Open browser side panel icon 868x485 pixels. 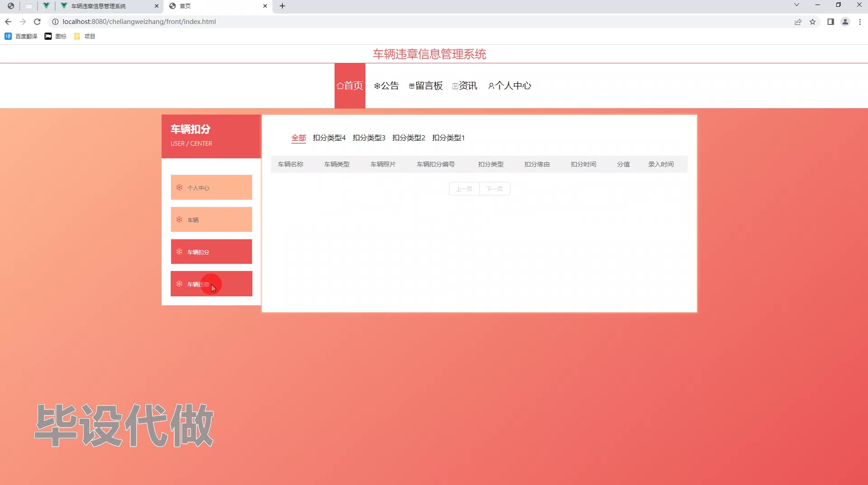point(830,22)
